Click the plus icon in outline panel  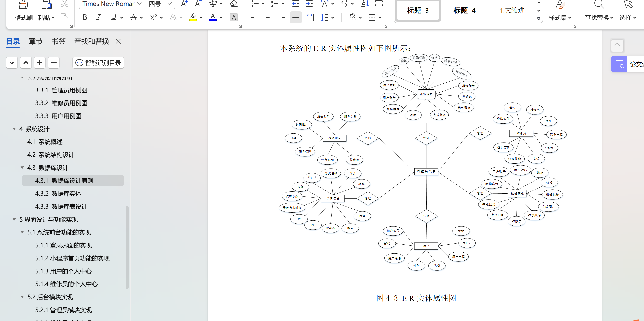[x=39, y=63]
